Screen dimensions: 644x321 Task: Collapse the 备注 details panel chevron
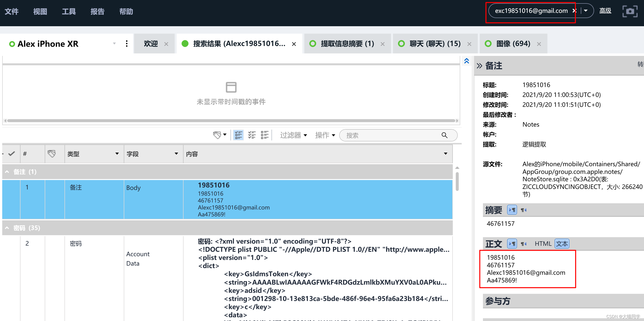(479, 66)
